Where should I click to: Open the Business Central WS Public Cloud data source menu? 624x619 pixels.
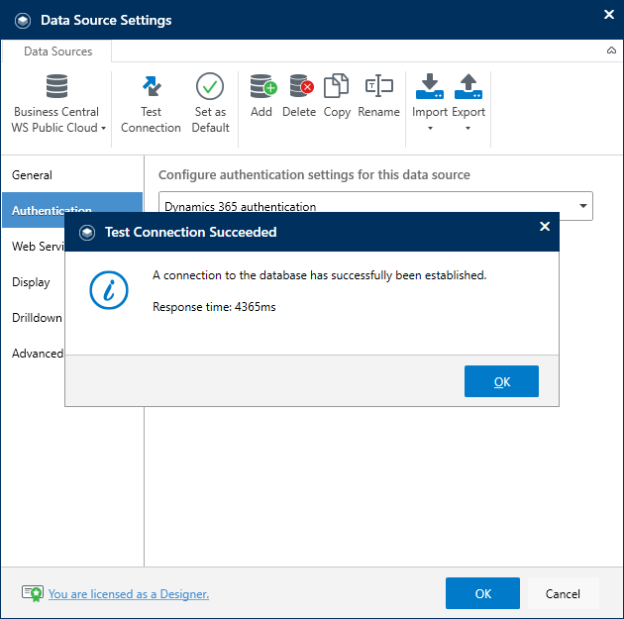pos(58,103)
